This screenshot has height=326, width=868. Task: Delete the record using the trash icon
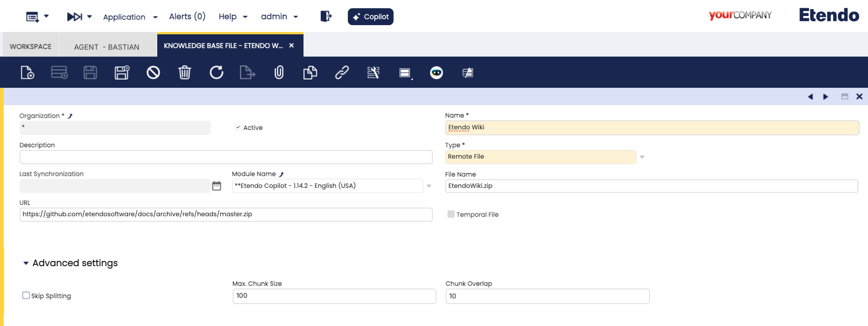(x=185, y=72)
